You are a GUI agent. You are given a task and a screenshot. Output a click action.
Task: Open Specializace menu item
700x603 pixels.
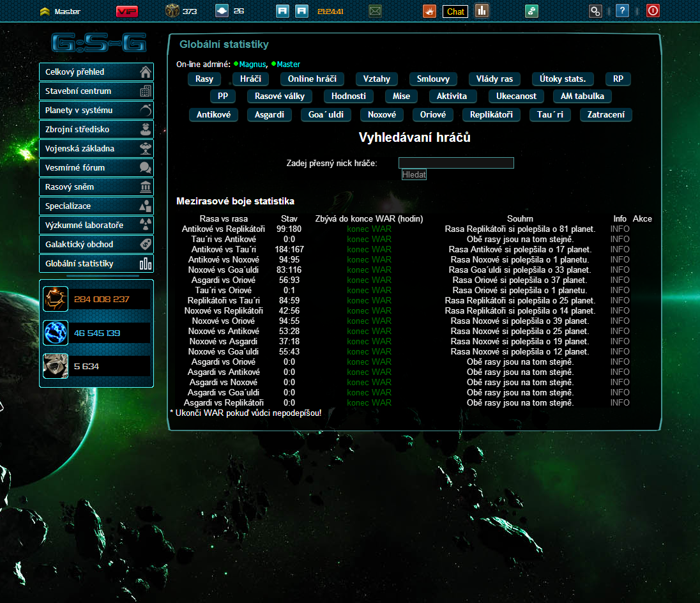[96, 206]
